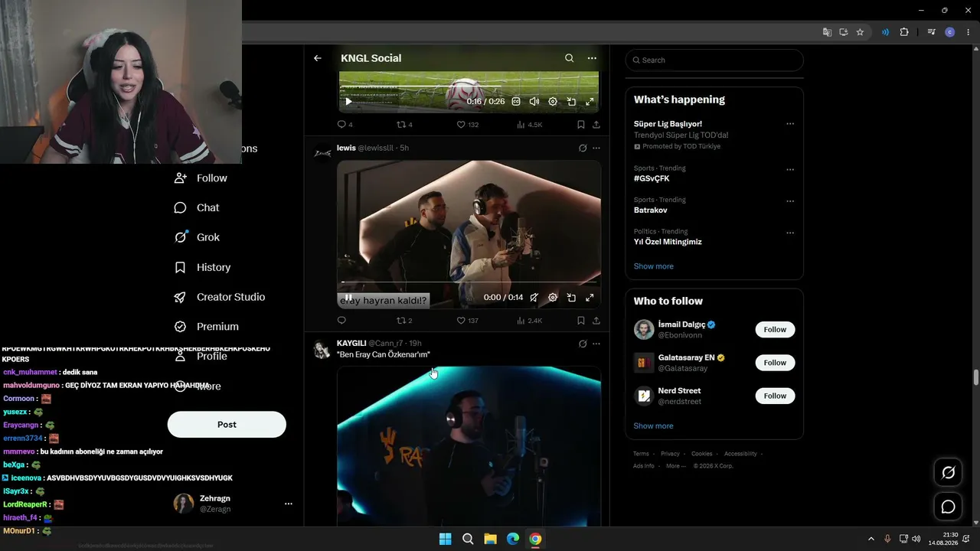980x551 pixels.
Task: Play the football video at 0:16
Action: [x=348, y=101]
